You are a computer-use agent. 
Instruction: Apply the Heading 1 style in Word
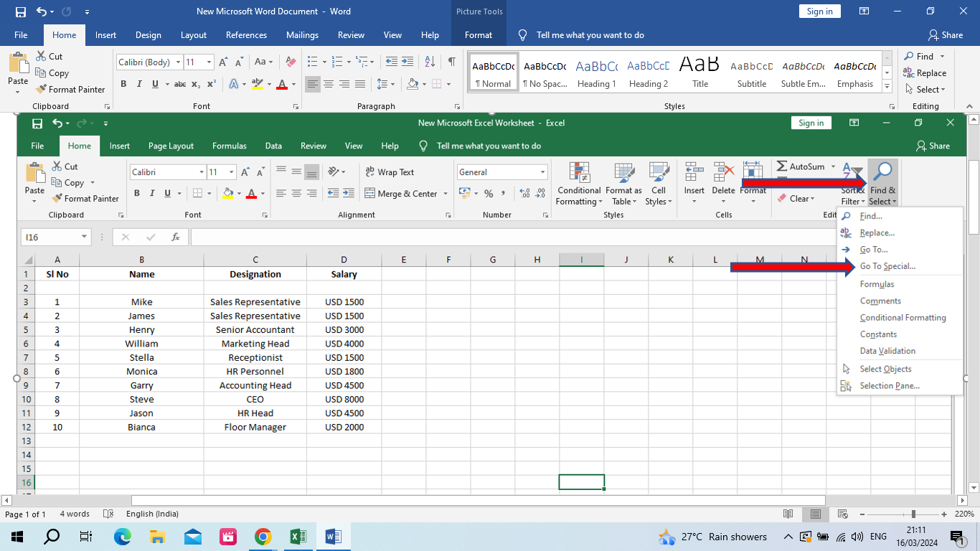coord(597,74)
